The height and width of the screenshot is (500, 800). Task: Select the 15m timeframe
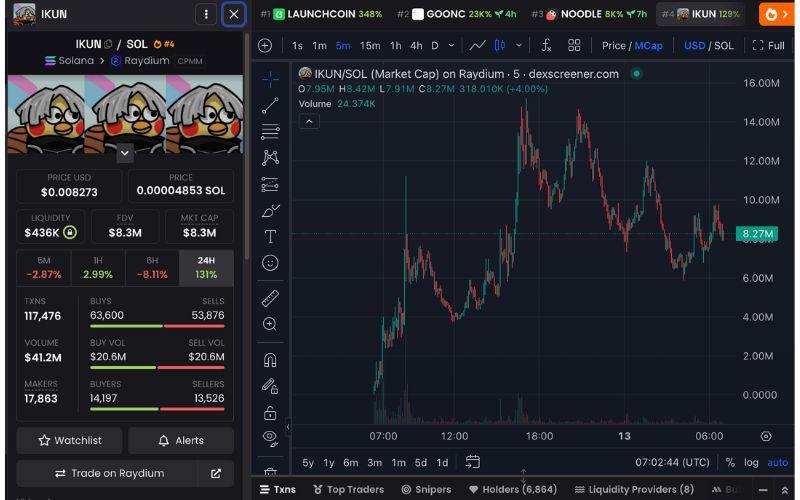point(370,45)
